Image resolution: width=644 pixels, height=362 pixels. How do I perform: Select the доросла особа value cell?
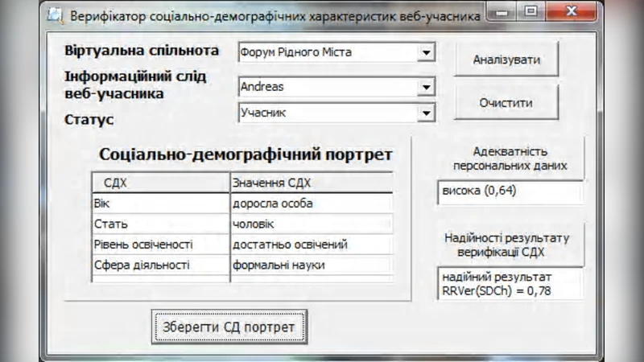tap(312, 204)
